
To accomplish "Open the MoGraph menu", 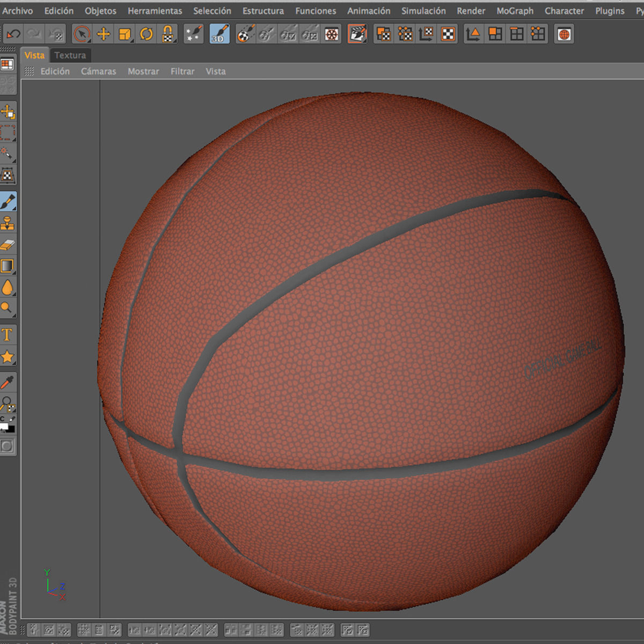I will 515,11.
